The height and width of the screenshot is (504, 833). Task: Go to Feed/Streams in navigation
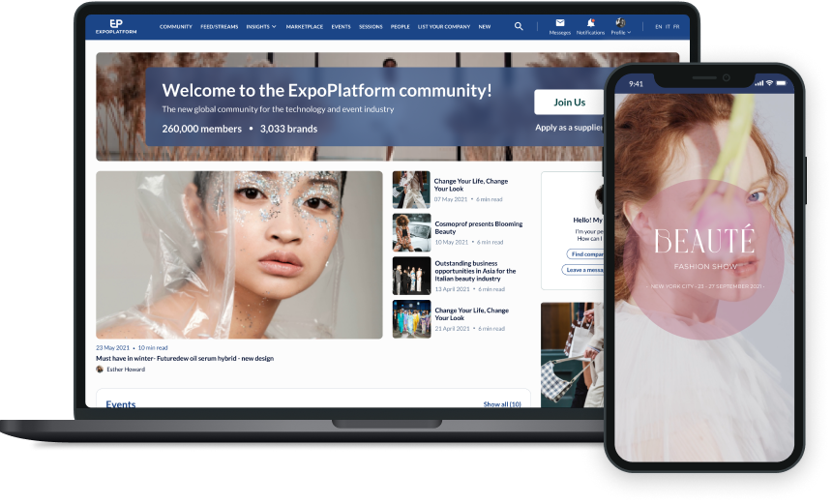click(220, 26)
